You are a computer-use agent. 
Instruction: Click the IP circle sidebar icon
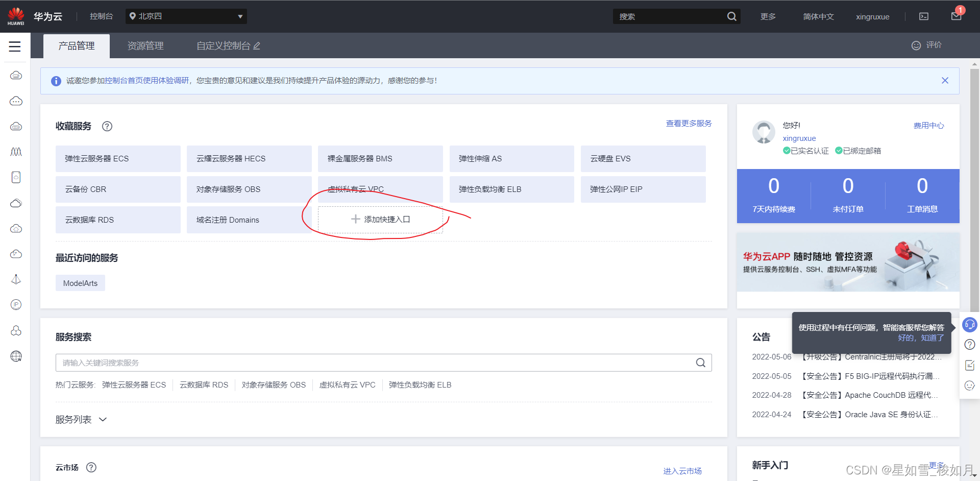[16, 305]
